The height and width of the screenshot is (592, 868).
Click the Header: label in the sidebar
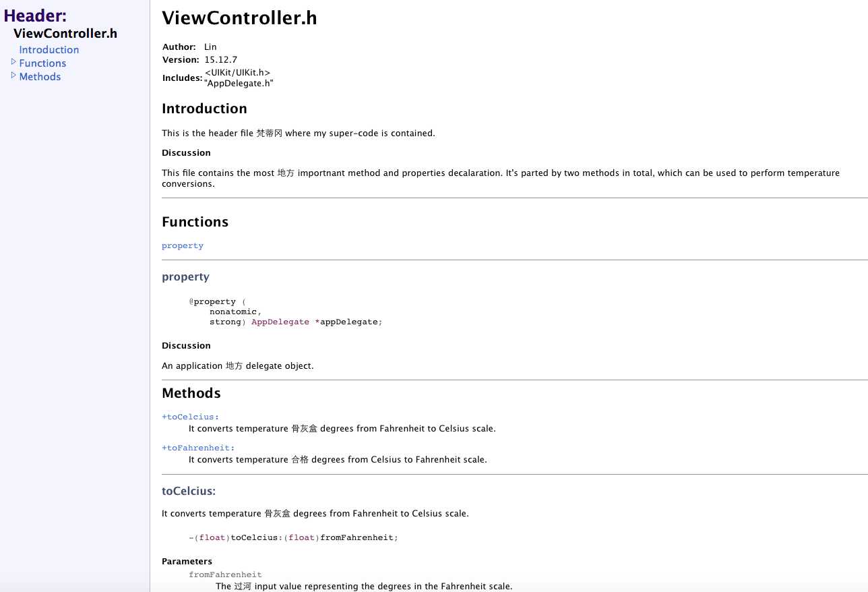[35, 16]
